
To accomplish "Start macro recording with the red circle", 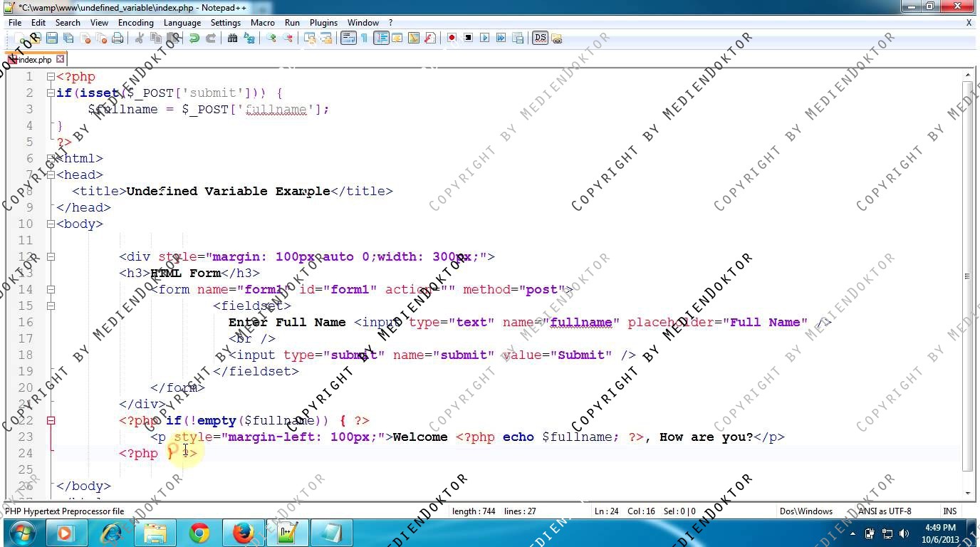I will coord(452,38).
